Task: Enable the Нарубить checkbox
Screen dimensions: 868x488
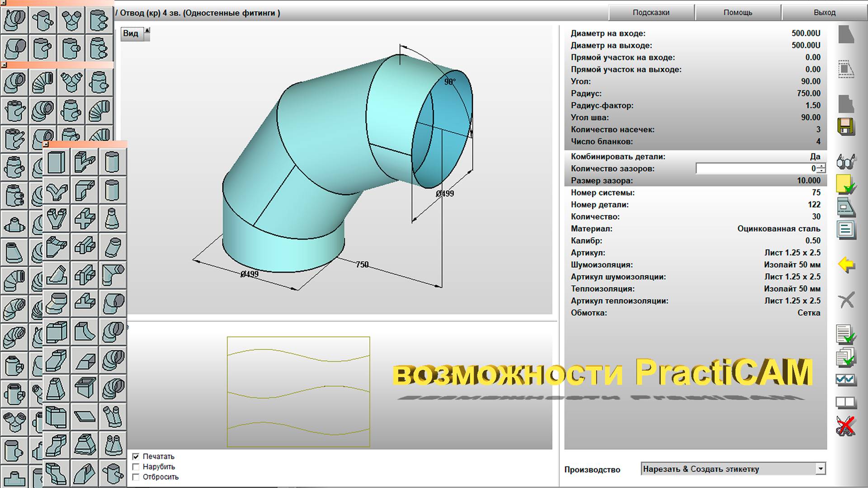Action: [x=136, y=467]
